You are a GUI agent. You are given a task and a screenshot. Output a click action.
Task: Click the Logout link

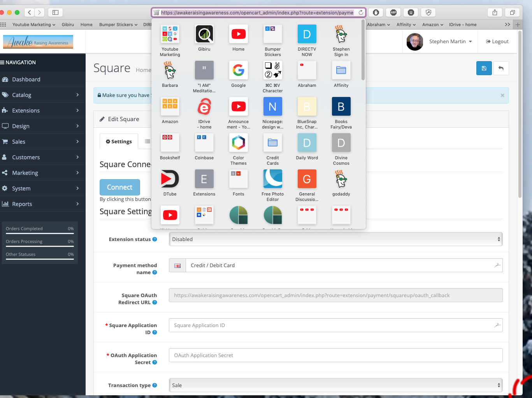[497, 42]
